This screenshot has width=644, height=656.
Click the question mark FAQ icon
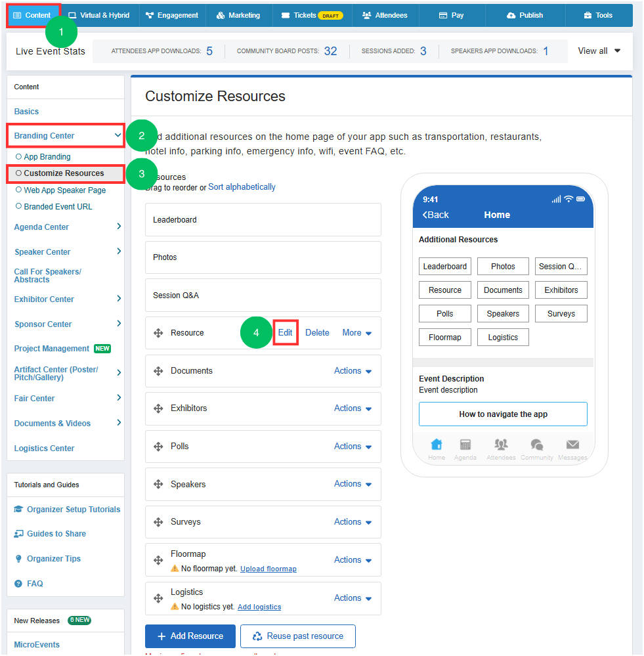click(x=18, y=584)
